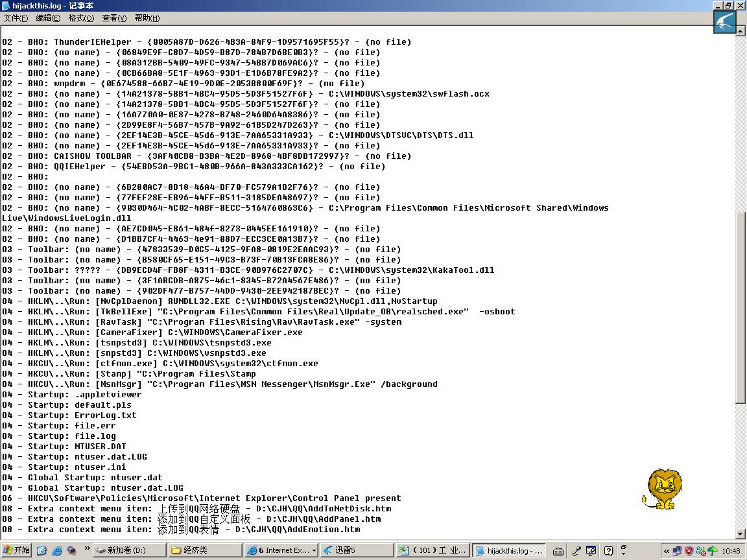Click the keyboard icon in the language bar
Image resolution: width=747 pixels, height=560 pixels.
point(558,551)
